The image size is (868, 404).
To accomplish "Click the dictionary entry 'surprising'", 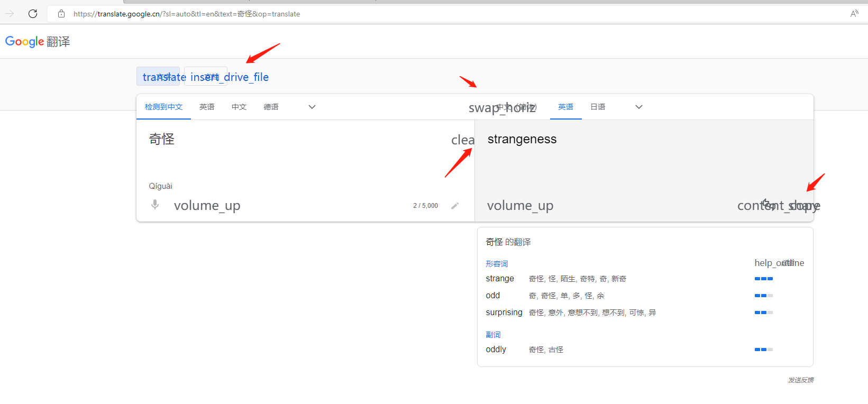I will pos(504,313).
